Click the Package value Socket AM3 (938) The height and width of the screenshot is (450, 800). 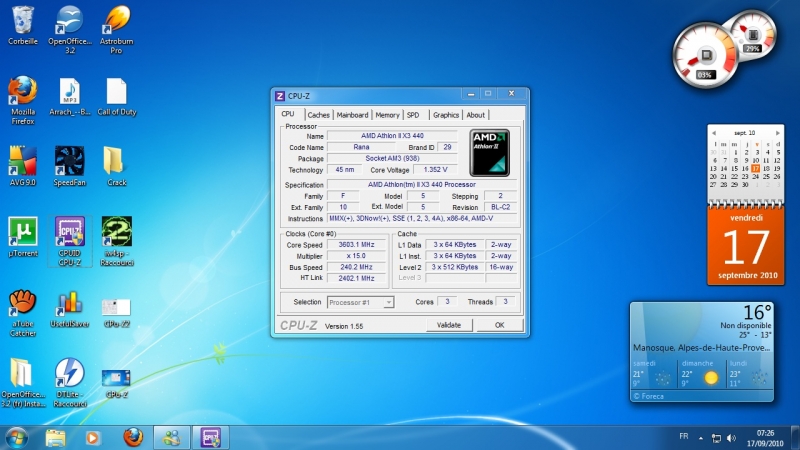pyautogui.click(x=392, y=158)
